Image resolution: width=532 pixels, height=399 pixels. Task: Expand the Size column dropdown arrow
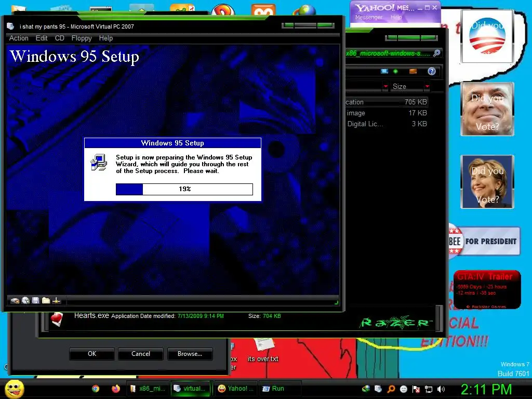coord(427,87)
